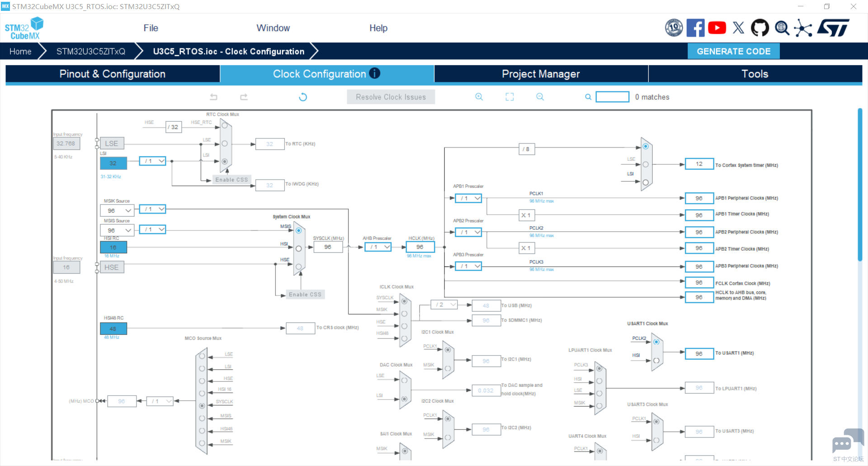This screenshot has height=466, width=868.
Task: Click the Clock Configuration info icon
Action: coord(375,73)
